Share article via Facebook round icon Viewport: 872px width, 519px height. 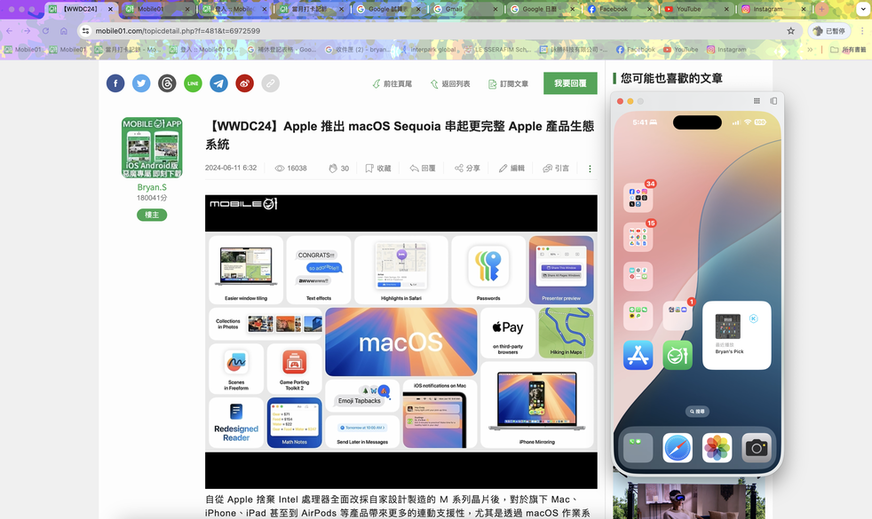115,83
